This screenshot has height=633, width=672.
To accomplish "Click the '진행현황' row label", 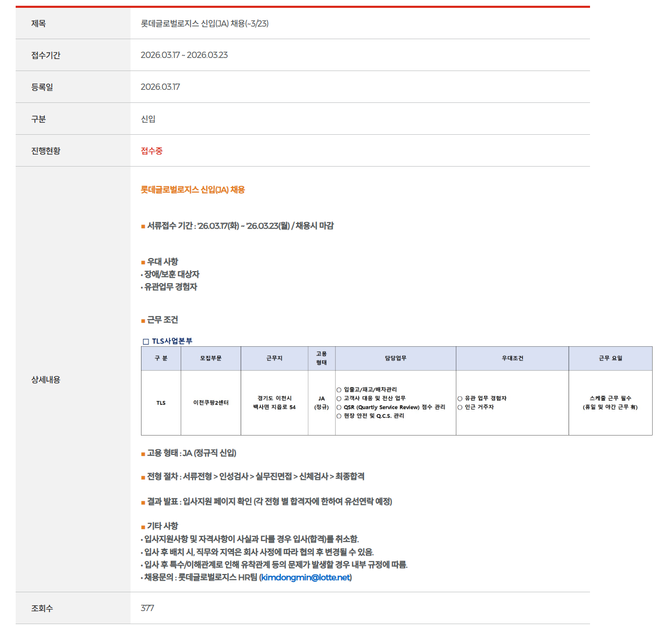I will pyautogui.click(x=46, y=151).
